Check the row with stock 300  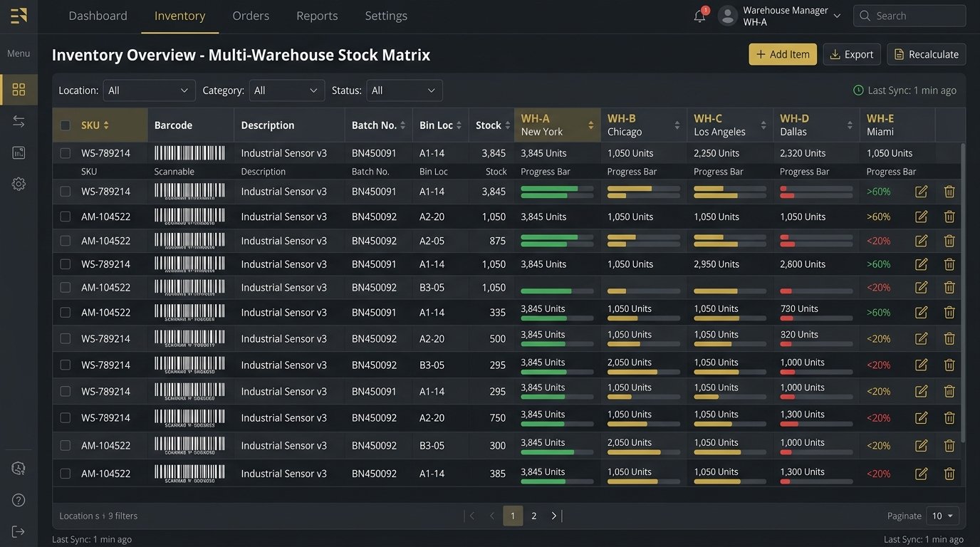tap(66, 445)
